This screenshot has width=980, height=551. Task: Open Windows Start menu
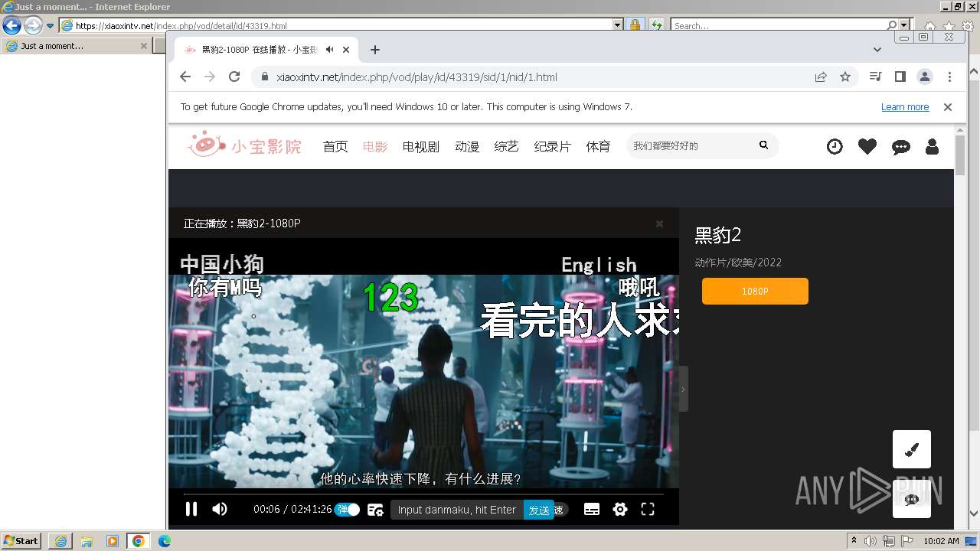tap(21, 541)
